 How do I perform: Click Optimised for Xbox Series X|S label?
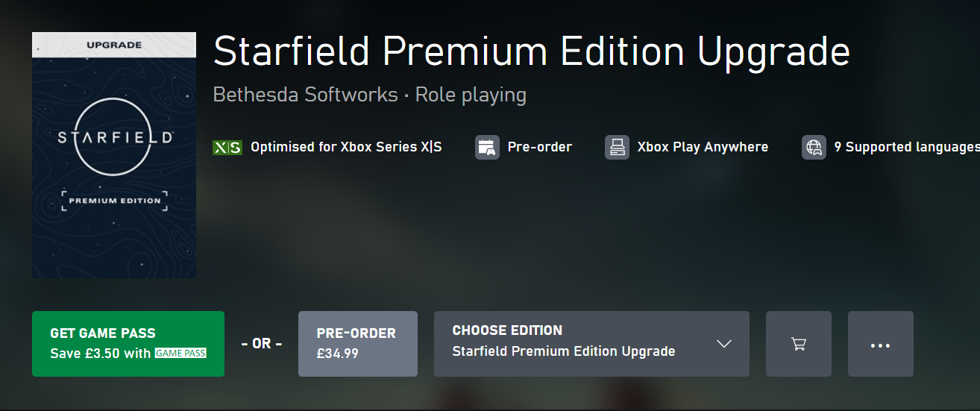click(346, 148)
